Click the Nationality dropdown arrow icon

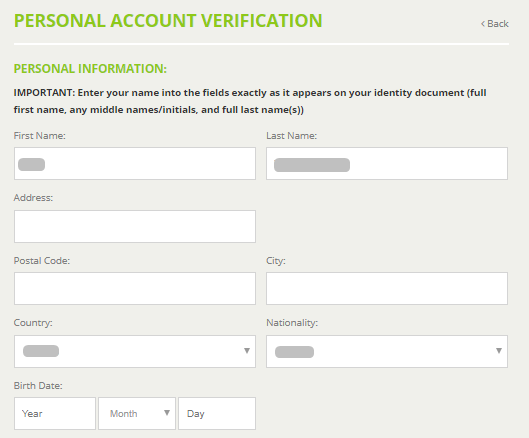499,351
